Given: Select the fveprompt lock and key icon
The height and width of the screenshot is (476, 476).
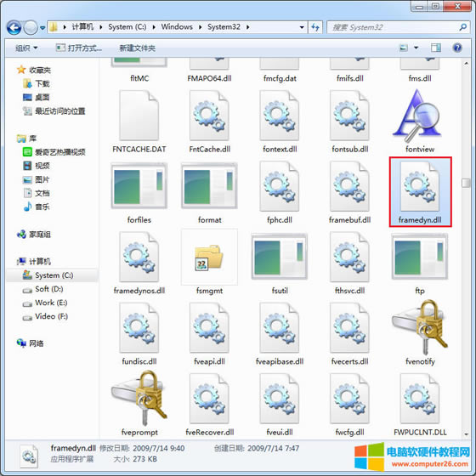Looking at the screenshot, I should click(x=139, y=398).
